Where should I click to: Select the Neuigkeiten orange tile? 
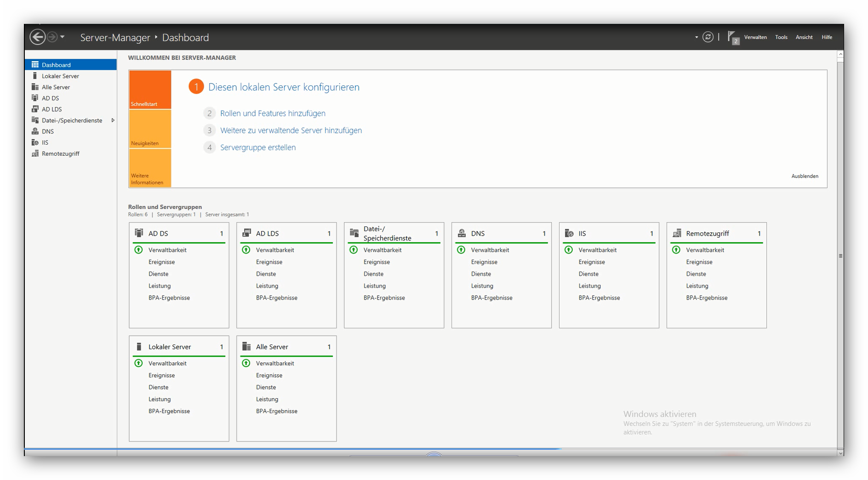click(x=150, y=129)
